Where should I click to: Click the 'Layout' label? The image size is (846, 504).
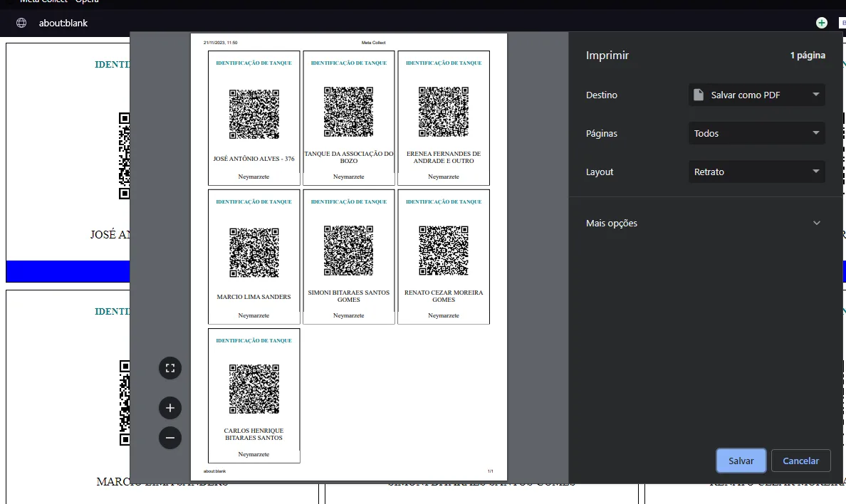[x=600, y=172]
